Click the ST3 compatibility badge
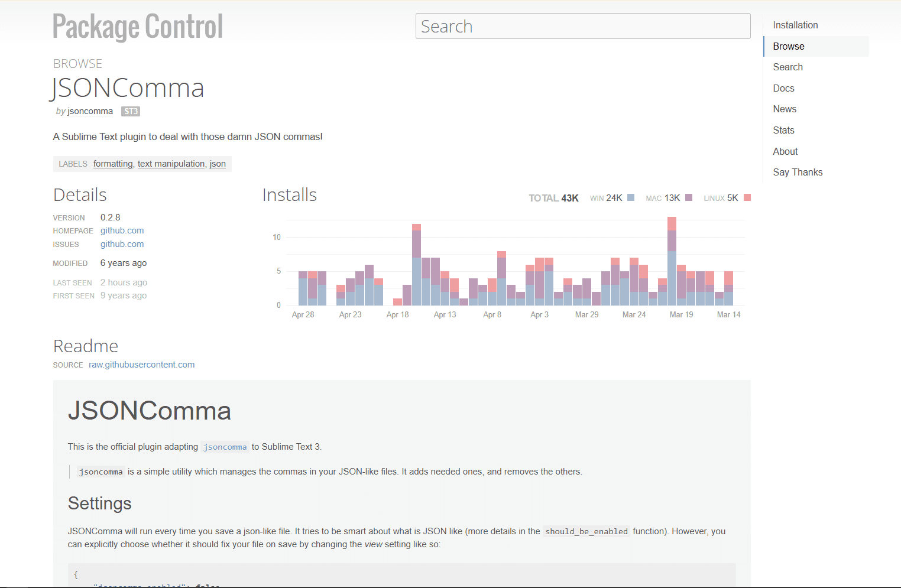 click(130, 111)
